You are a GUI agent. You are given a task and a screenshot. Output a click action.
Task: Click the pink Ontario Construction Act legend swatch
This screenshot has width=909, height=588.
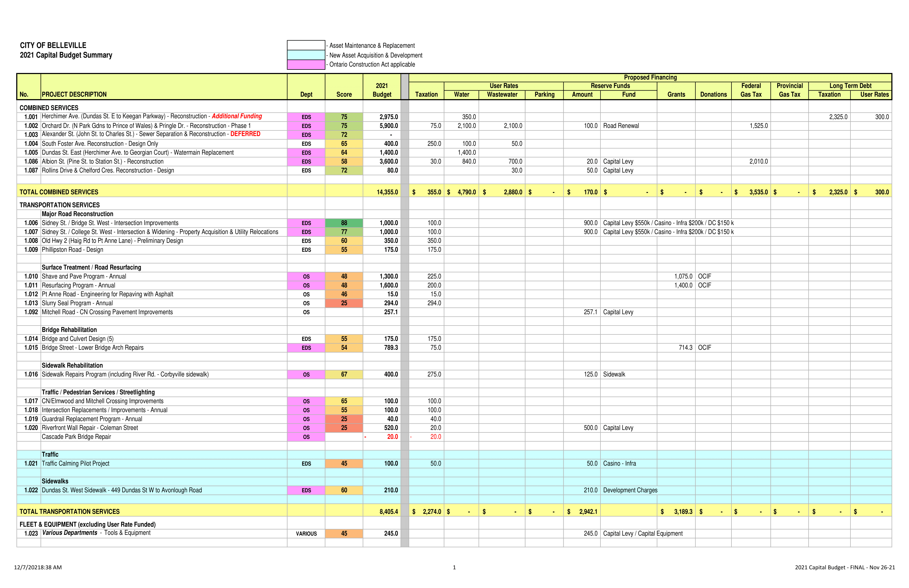[x=306, y=64]
